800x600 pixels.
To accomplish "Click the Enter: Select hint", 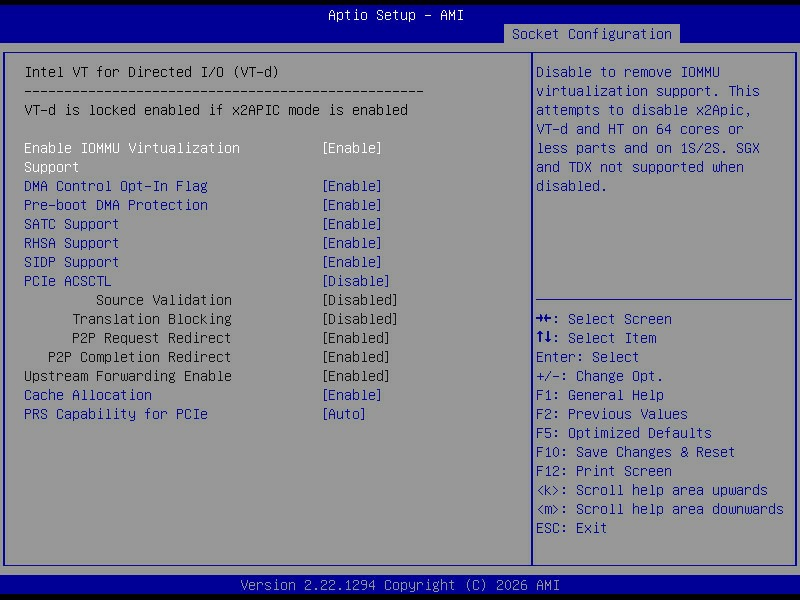I will [587, 357].
